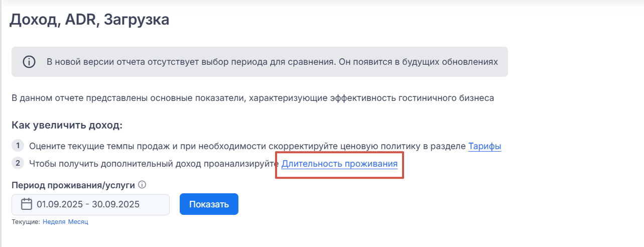Screen dimensions: 644x247
Task: Select the current Неделя period shortcut
Action: (54, 221)
